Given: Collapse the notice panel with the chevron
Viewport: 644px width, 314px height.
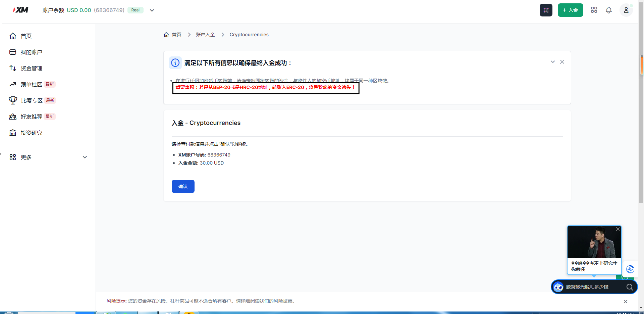Looking at the screenshot, I should coord(553,62).
